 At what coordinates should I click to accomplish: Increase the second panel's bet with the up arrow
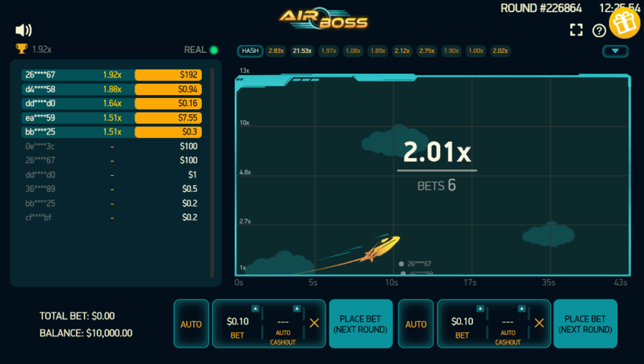480,308
